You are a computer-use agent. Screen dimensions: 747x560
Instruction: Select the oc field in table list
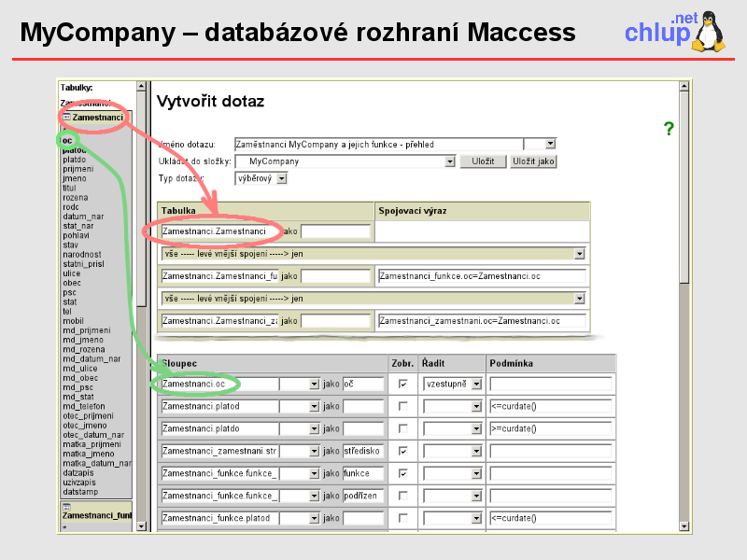tap(67, 141)
